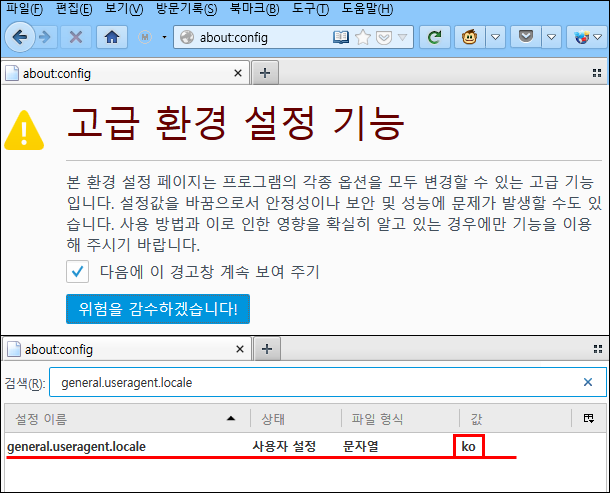Show all tabs grid icon in lower tab bar
610x493 pixels.
(x=598, y=349)
